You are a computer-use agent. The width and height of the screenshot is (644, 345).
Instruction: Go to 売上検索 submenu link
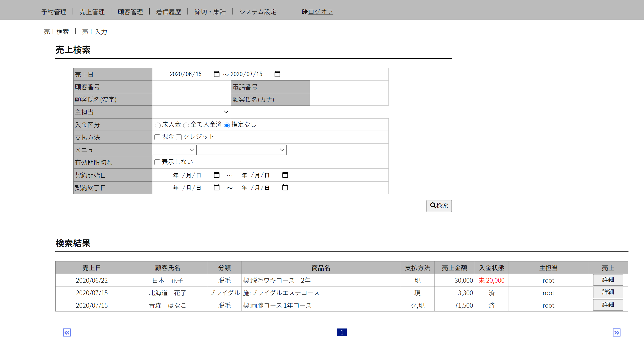[x=56, y=32]
